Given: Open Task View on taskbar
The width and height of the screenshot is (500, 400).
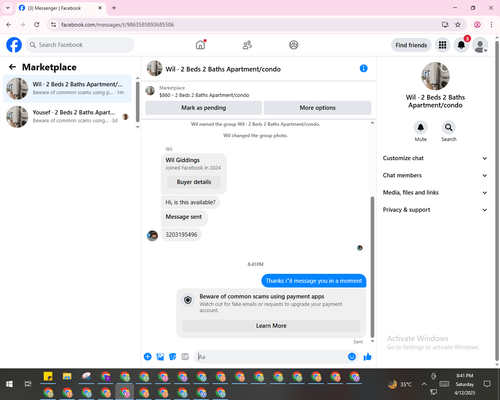Looking at the screenshot, I should coord(28,384).
